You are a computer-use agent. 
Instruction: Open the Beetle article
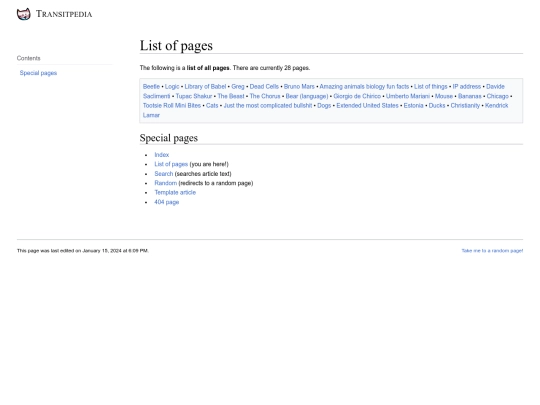pos(151,86)
